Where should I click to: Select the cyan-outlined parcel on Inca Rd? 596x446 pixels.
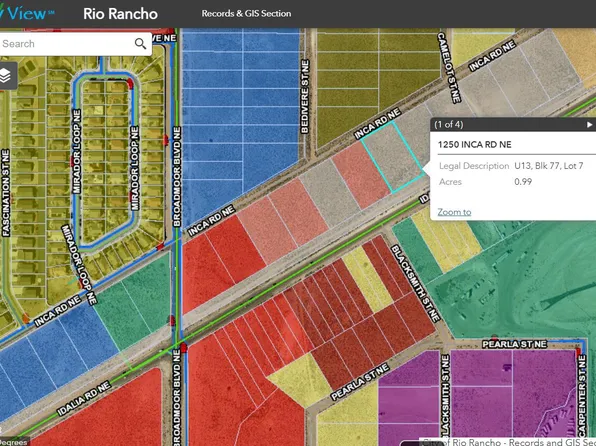coord(392,156)
